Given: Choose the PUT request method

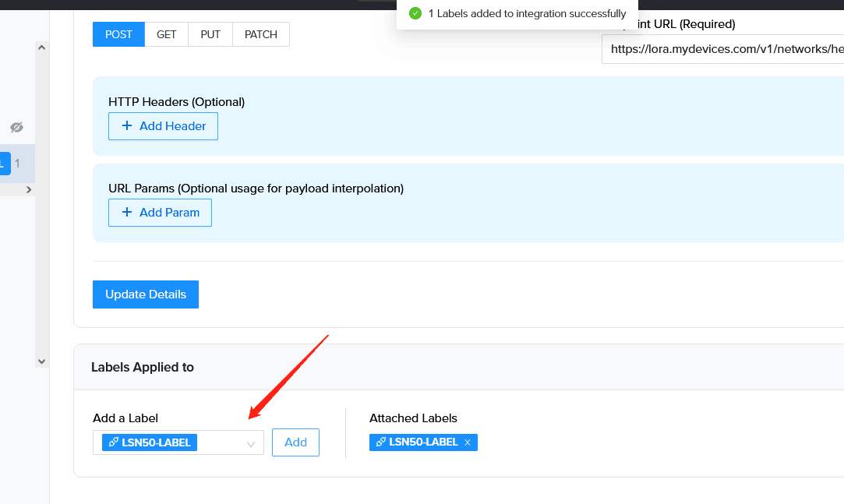Looking at the screenshot, I should (210, 34).
